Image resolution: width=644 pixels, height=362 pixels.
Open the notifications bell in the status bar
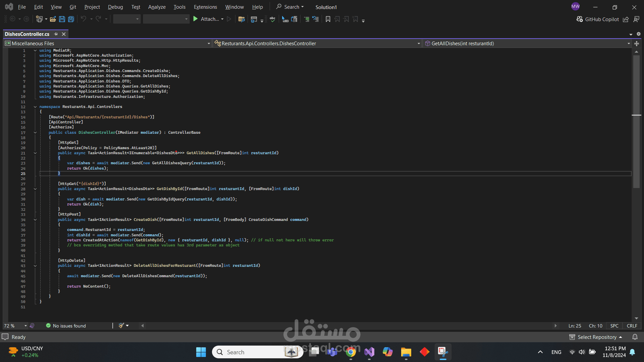point(635,337)
